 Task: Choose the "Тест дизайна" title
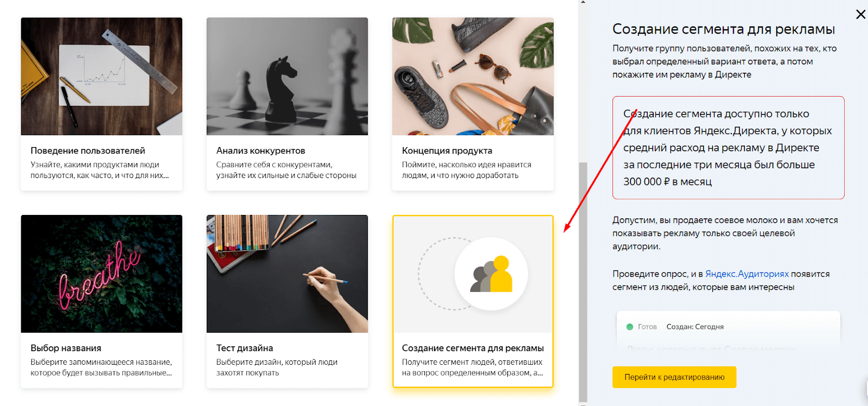pyautogui.click(x=245, y=348)
